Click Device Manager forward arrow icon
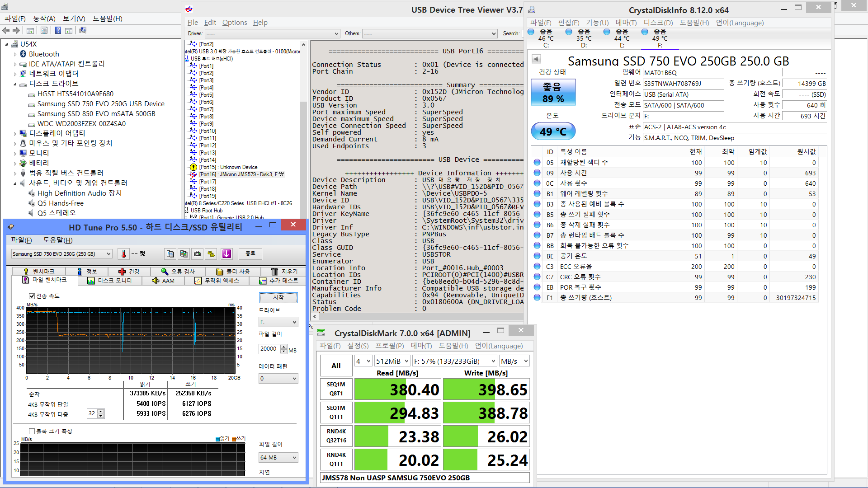The width and height of the screenshot is (868, 488). tap(16, 30)
